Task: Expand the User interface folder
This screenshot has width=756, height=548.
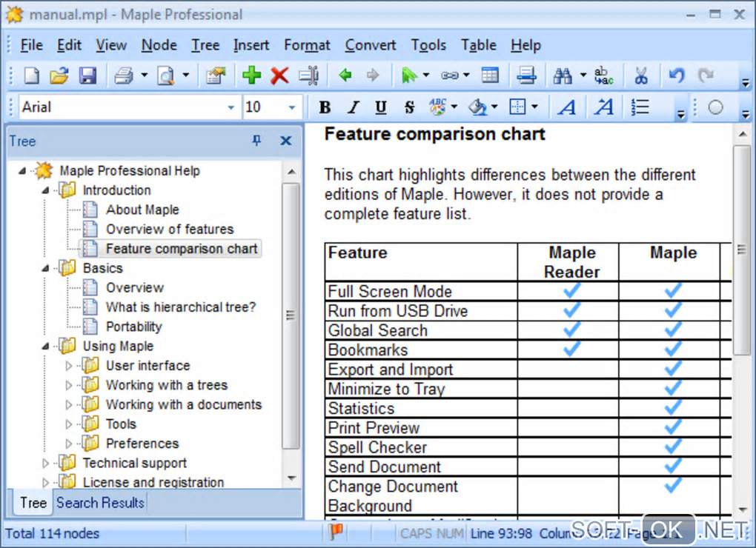Action: [68, 366]
